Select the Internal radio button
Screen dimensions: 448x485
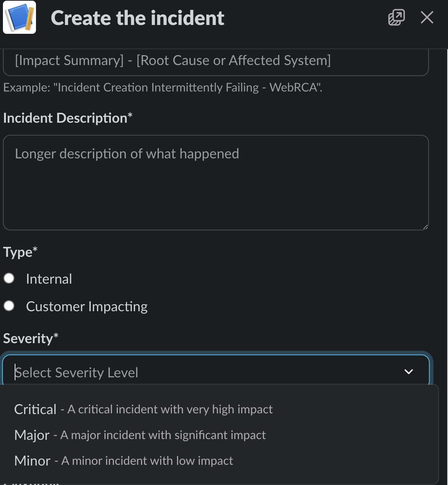9,279
